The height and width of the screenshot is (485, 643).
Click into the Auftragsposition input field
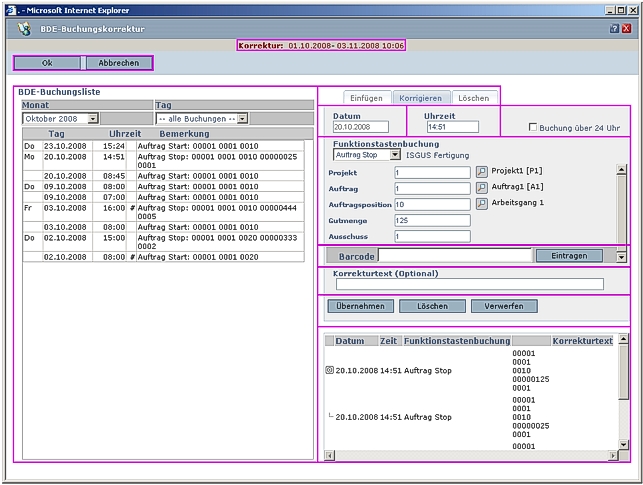(432, 205)
